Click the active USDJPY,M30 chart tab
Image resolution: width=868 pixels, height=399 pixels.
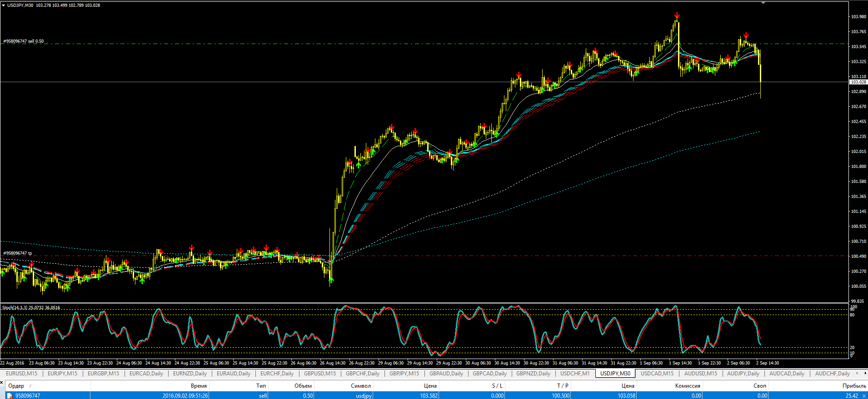pyautogui.click(x=615, y=374)
